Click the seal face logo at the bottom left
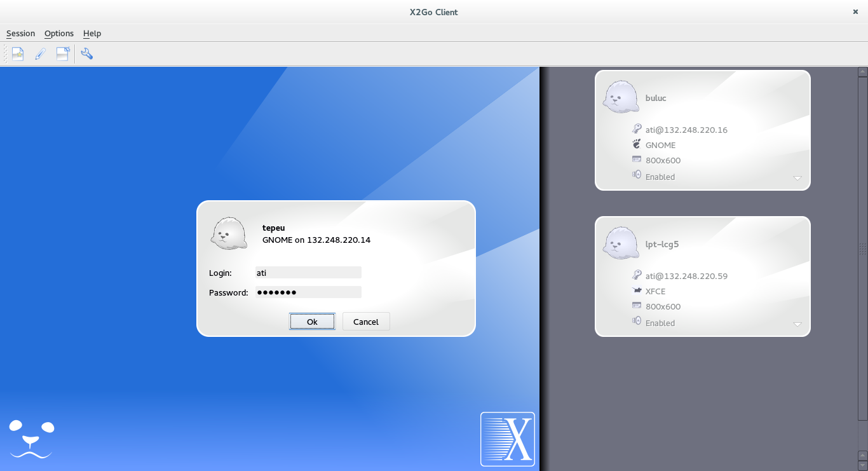Image resolution: width=868 pixels, height=471 pixels. pyautogui.click(x=32, y=439)
